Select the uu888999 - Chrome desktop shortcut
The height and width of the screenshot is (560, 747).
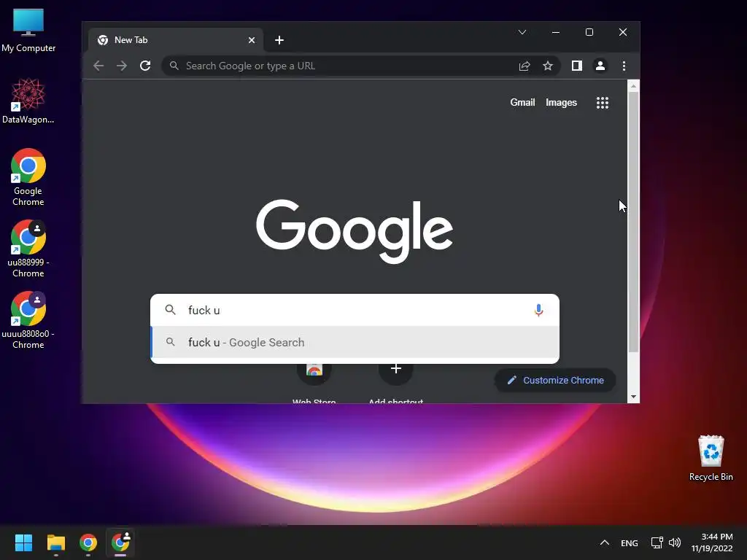28,249
